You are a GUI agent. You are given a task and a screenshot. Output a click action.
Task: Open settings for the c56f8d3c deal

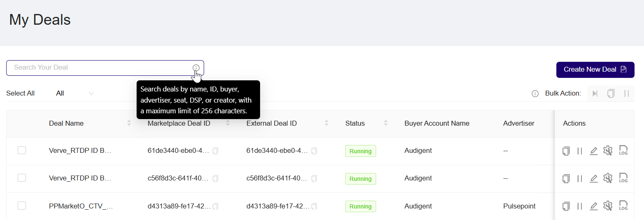pos(608,178)
